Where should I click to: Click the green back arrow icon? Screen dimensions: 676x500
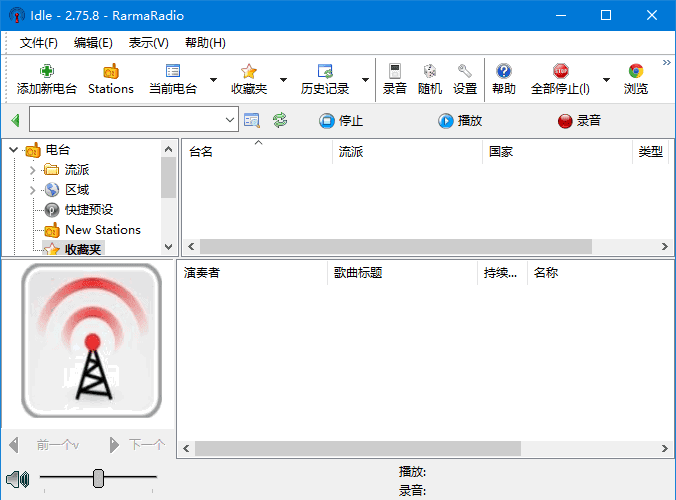pos(16,120)
